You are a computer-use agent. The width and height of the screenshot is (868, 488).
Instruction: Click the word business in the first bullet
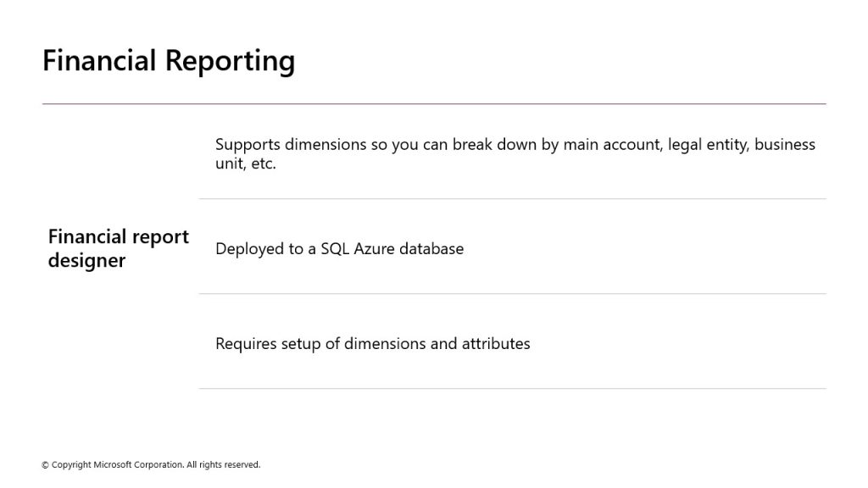(785, 144)
